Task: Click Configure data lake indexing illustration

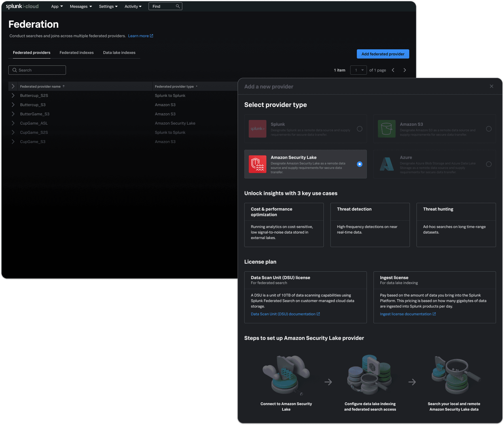Action: [370, 375]
